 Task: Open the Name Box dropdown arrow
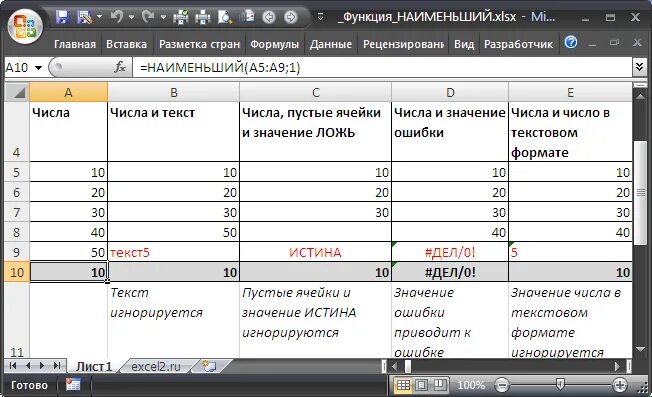click(x=38, y=67)
